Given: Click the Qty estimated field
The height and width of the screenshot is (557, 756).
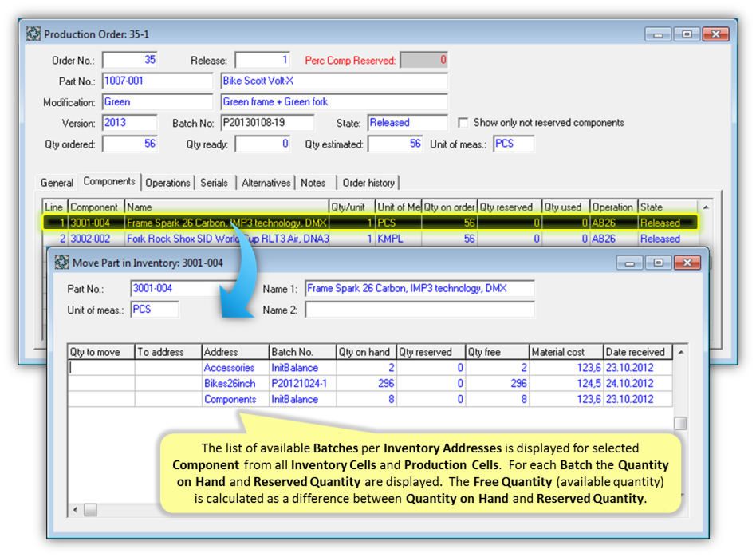Looking at the screenshot, I should pos(395,144).
